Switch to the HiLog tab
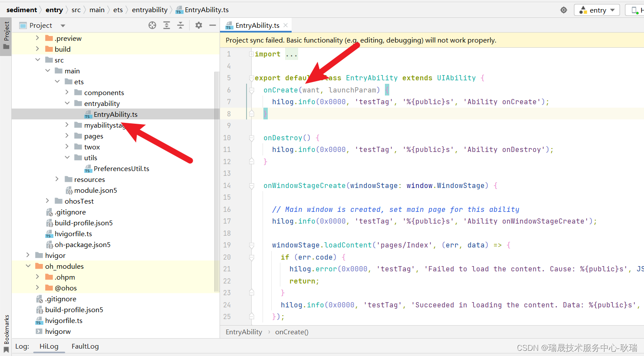This screenshot has width=644, height=356. 49,346
